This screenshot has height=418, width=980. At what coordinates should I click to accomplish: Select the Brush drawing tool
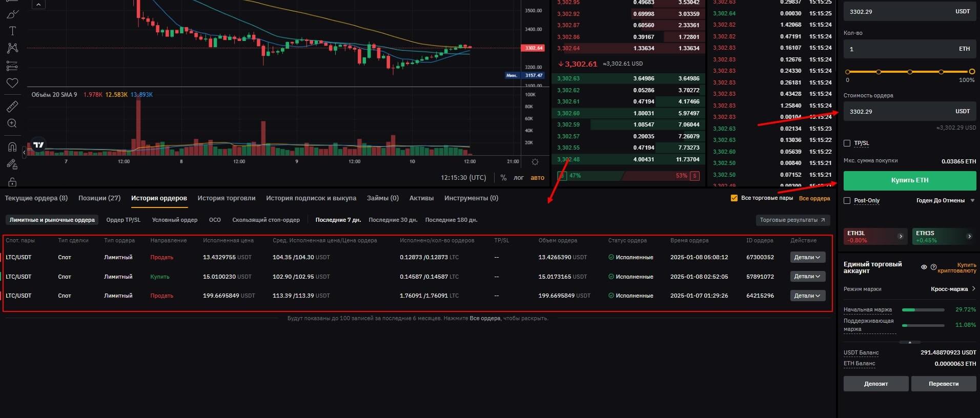click(12, 14)
